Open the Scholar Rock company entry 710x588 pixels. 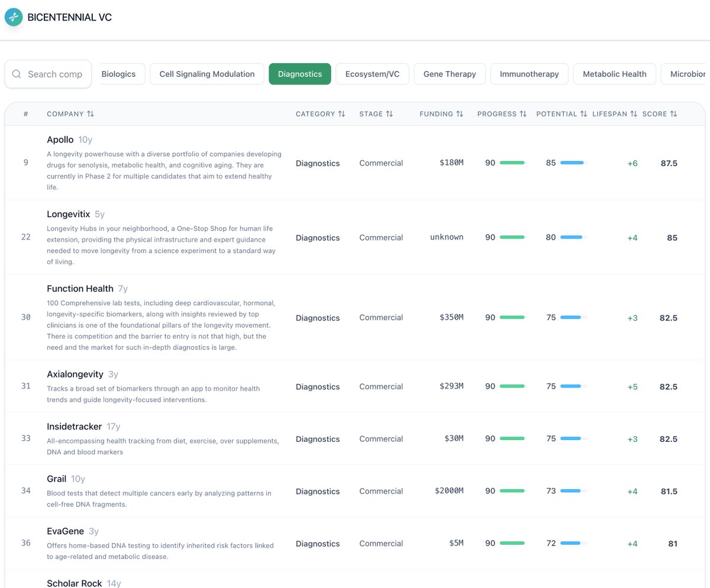75,583
